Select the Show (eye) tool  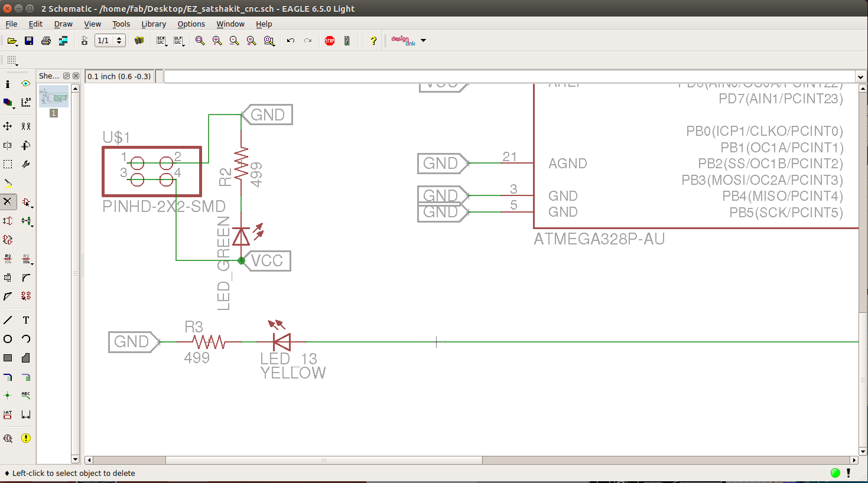coord(25,84)
